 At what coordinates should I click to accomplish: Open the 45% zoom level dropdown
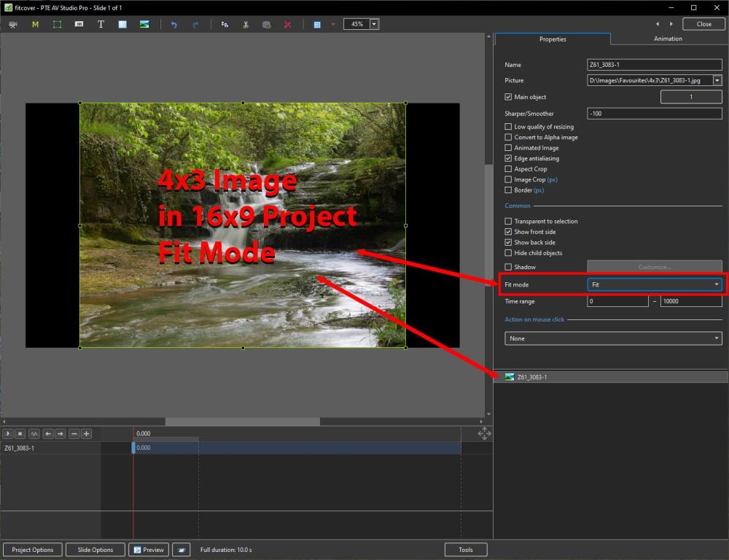pyautogui.click(x=375, y=24)
